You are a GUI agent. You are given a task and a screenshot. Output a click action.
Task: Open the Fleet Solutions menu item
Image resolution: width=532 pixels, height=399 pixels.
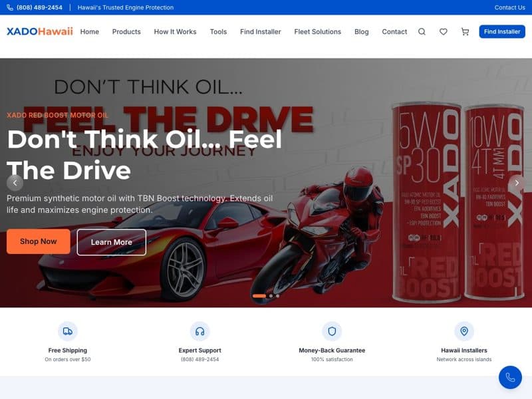click(318, 31)
